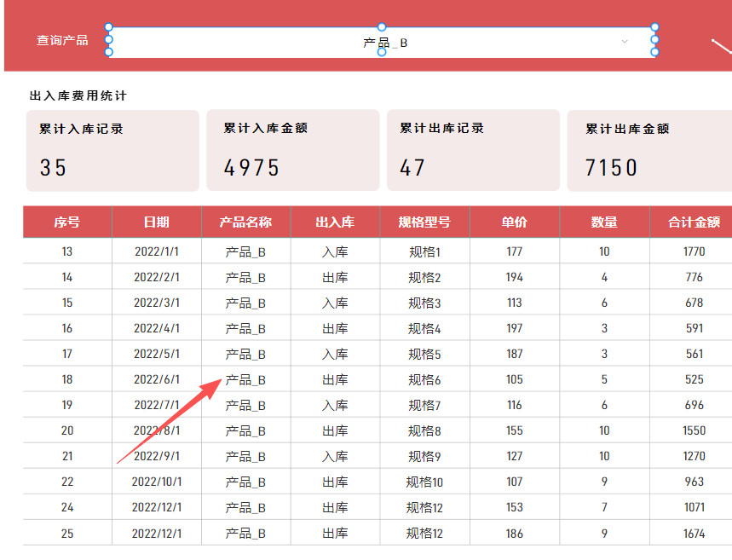732x560 pixels.
Task: Click the 产品_B cell in row 18
Action: (245, 380)
